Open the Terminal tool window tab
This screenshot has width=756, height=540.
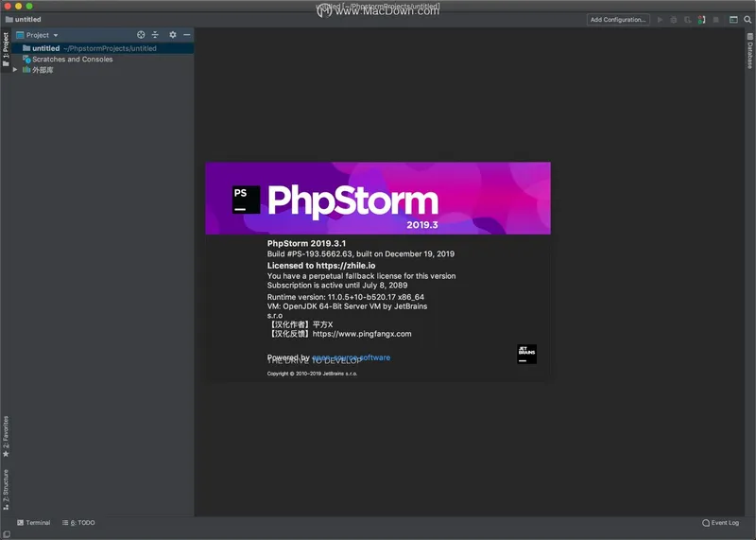tap(34, 523)
